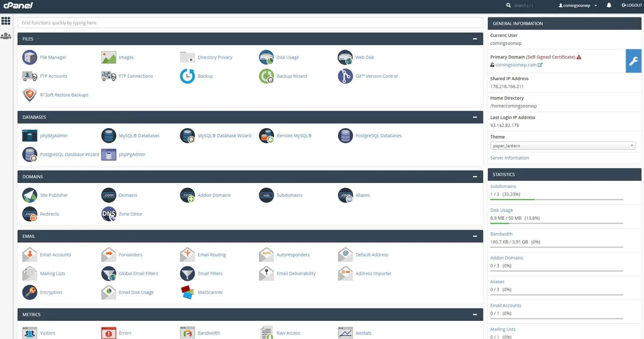Click the Subdomains icon
Viewport: 644px width, 339px height.
[x=267, y=195]
